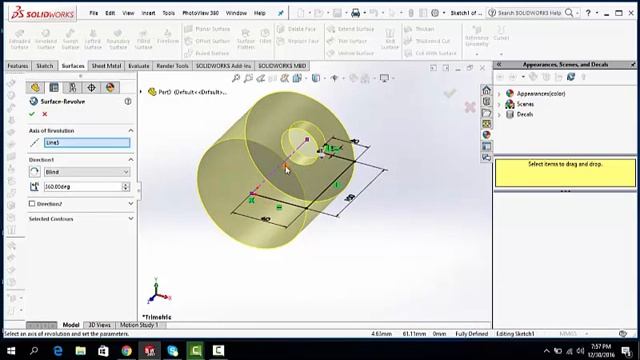Expand the Decals tree node

[499, 115]
